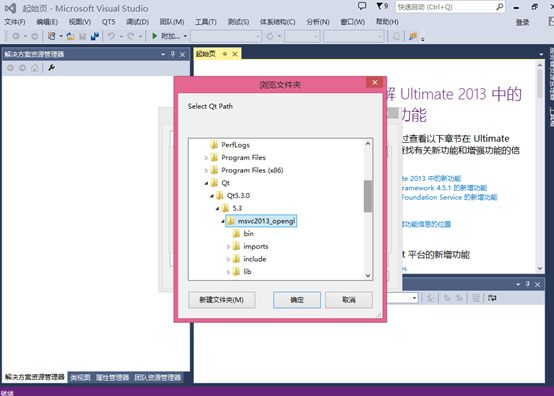The width and height of the screenshot is (554, 396).
Task: Close the Solution Explorer panel
Action: pyautogui.click(x=182, y=54)
